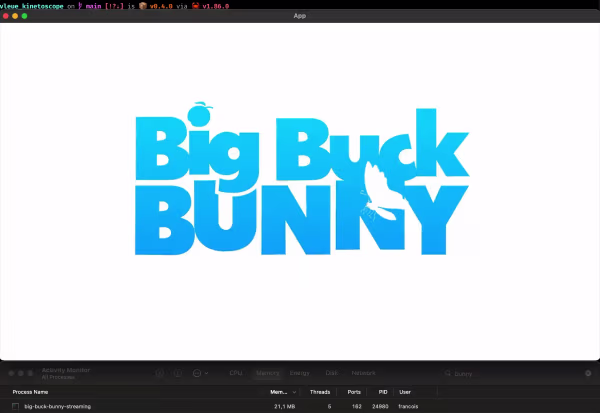This screenshot has width=600, height=413.
Task: Sort by the Process Name column
Action: [x=30, y=392]
